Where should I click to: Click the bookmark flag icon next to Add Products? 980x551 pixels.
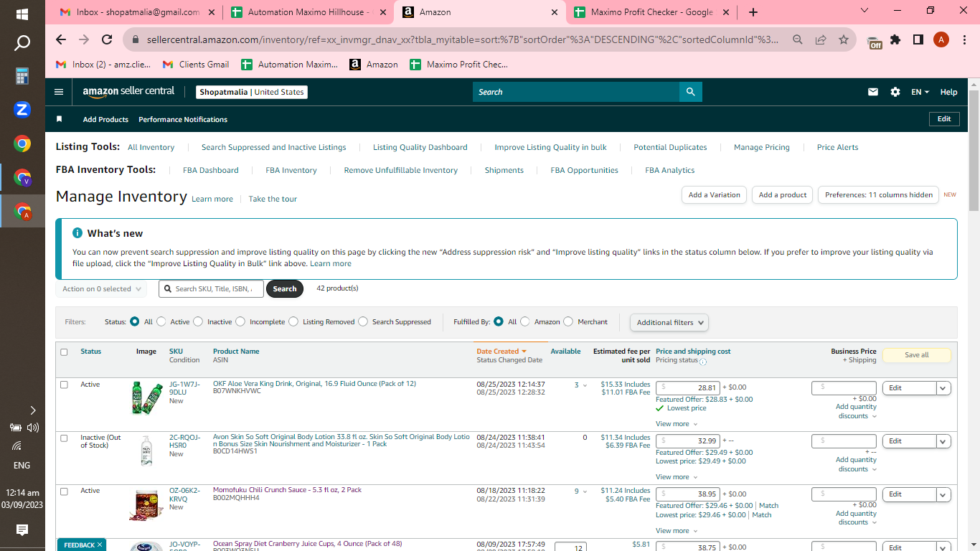pos(60,119)
